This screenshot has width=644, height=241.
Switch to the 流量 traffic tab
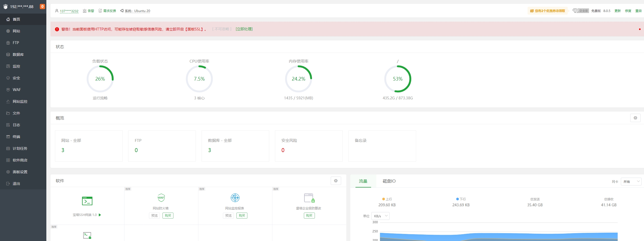coord(363,181)
